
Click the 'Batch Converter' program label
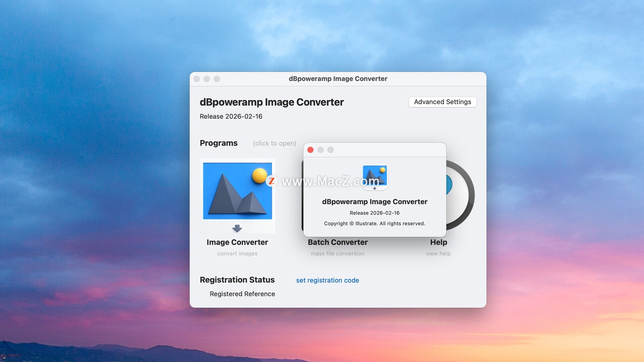tap(337, 242)
